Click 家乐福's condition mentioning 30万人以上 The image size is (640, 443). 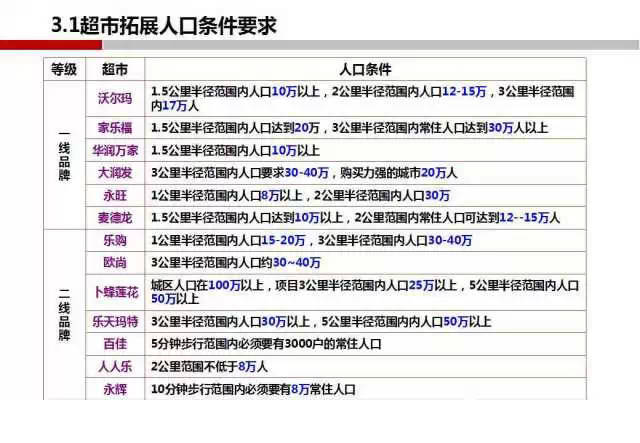(x=349, y=128)
